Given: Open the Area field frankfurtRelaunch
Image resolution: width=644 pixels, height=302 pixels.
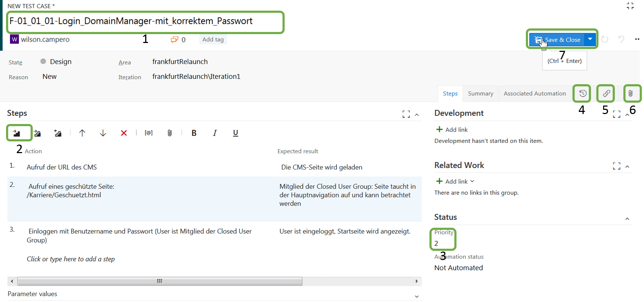Looking at the screenshot, I should 180,61.
